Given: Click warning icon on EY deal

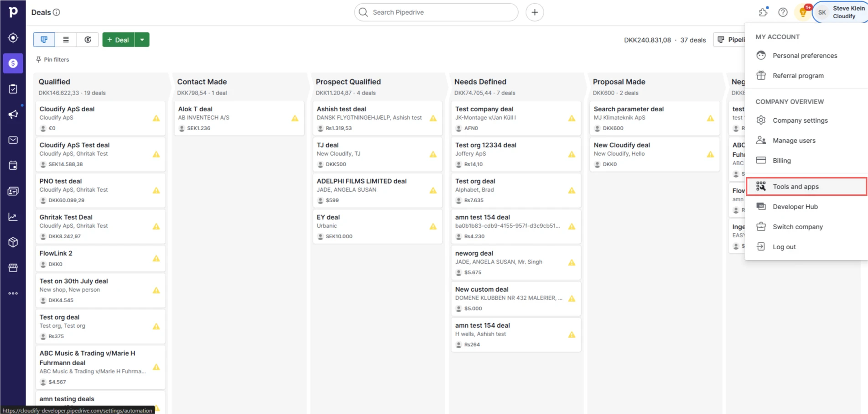Looking at the screenshot, I should [x=433, y=226].
